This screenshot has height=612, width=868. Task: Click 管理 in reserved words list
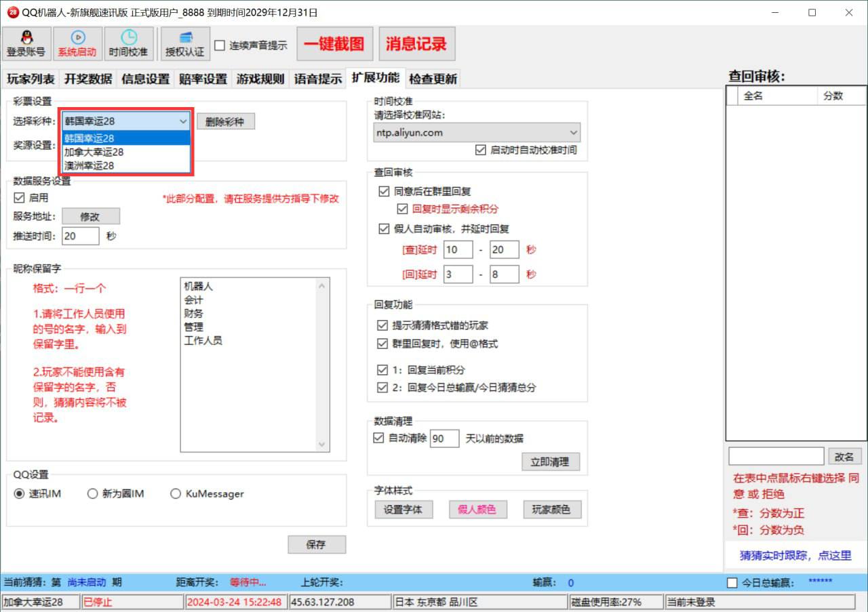[x=193, y=327]
